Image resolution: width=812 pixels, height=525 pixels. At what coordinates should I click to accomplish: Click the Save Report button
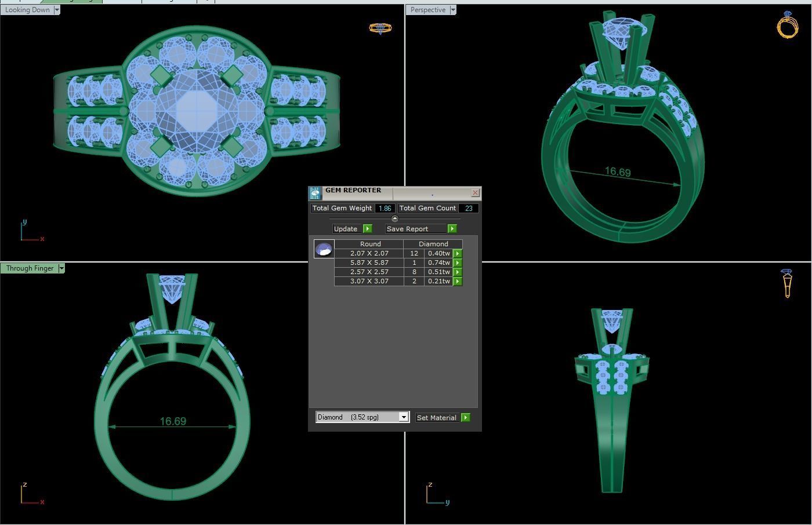point(416,229)
